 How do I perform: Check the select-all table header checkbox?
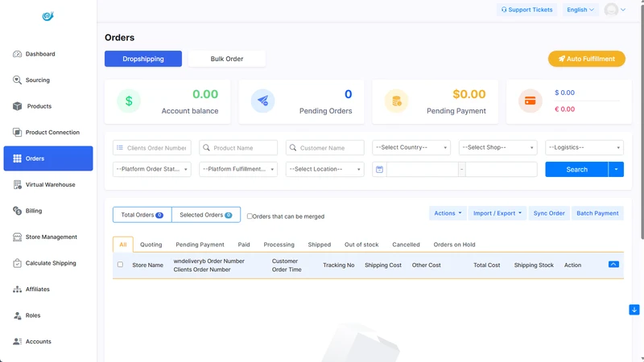tap(120, 265)
